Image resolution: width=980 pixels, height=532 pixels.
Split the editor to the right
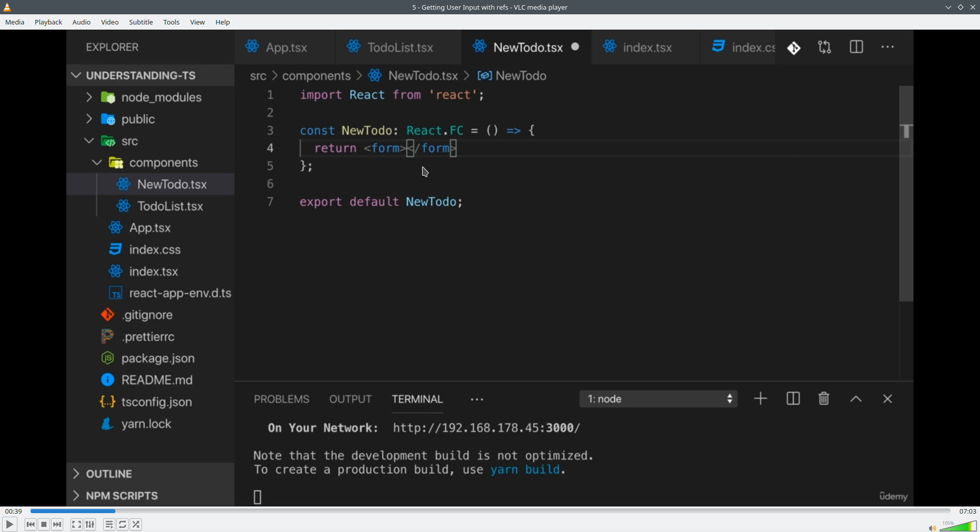[856, 47]
